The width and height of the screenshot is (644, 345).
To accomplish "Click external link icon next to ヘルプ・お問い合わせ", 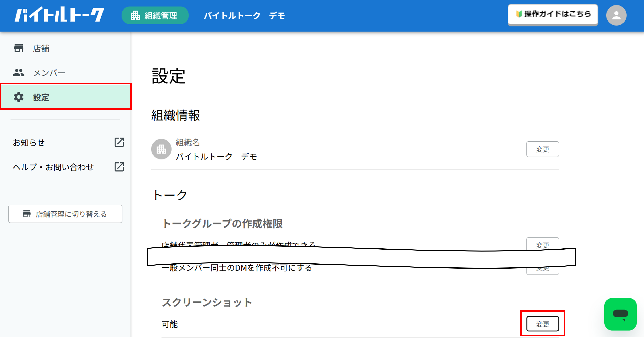I will [x=119, y=167].
